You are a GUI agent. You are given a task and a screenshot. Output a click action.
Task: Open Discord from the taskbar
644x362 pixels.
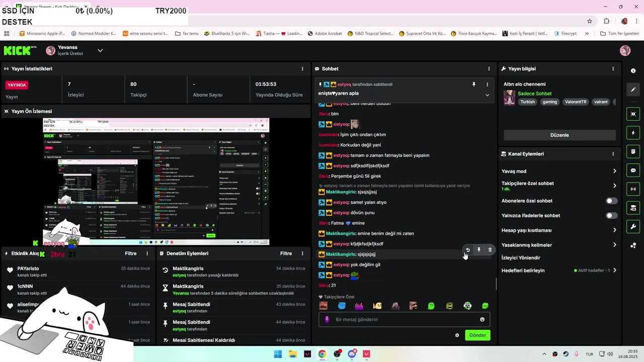pyautogui.click(x=352, y=354)
